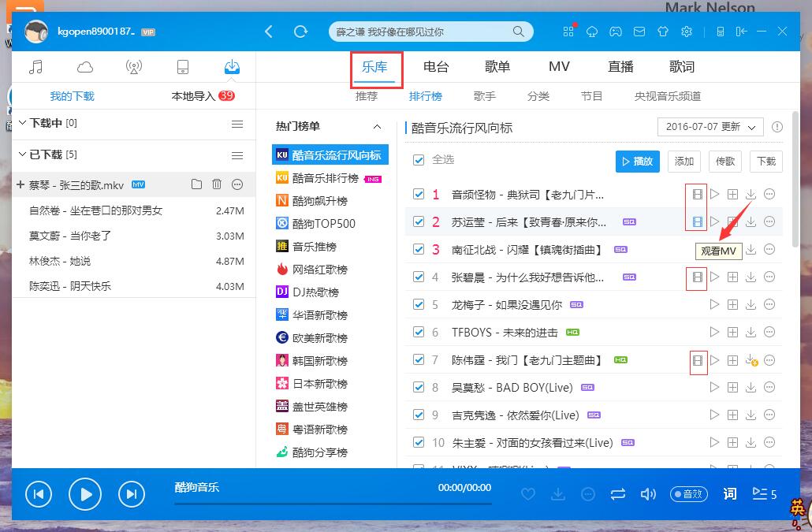Go back with the left arrow
This screenshot has width=812, height=532.
point(269,32)
